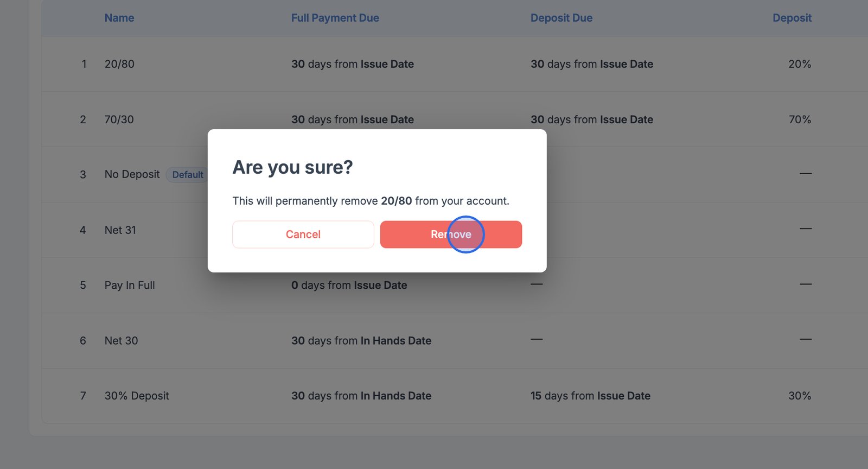
Task: Open the 30% Deposit payment term
Action: click(137, 396)
